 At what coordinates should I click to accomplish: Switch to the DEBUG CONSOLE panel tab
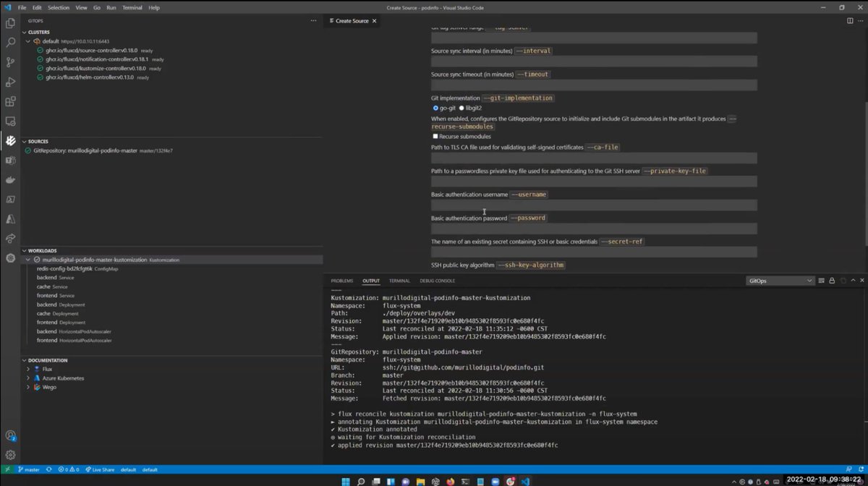tap(438, 281)
